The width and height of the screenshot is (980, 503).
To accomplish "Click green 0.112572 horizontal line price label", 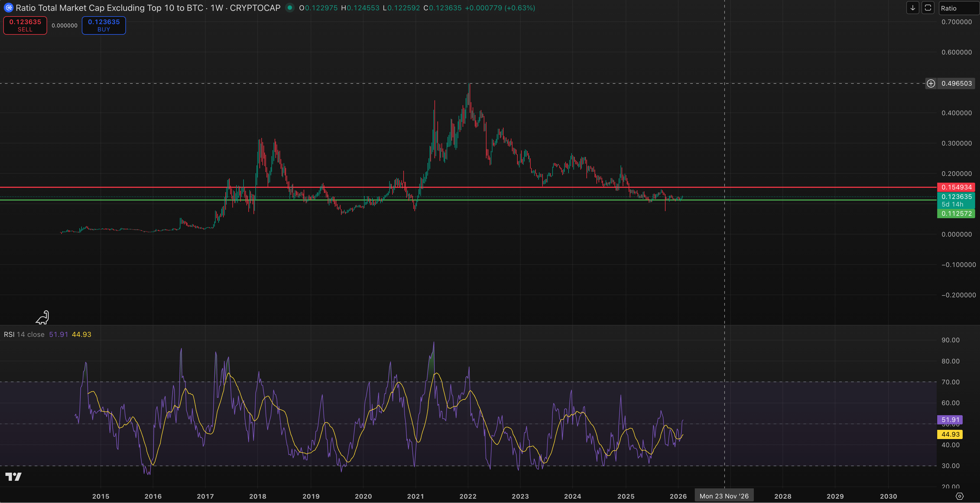I will click(x=956, y=214).
